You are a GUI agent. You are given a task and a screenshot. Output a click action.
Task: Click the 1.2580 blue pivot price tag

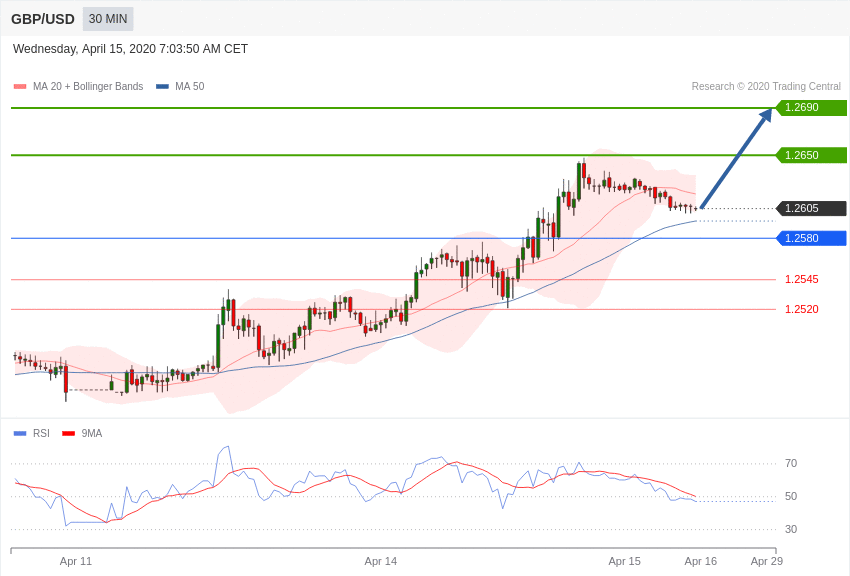[x=812, y=238]
